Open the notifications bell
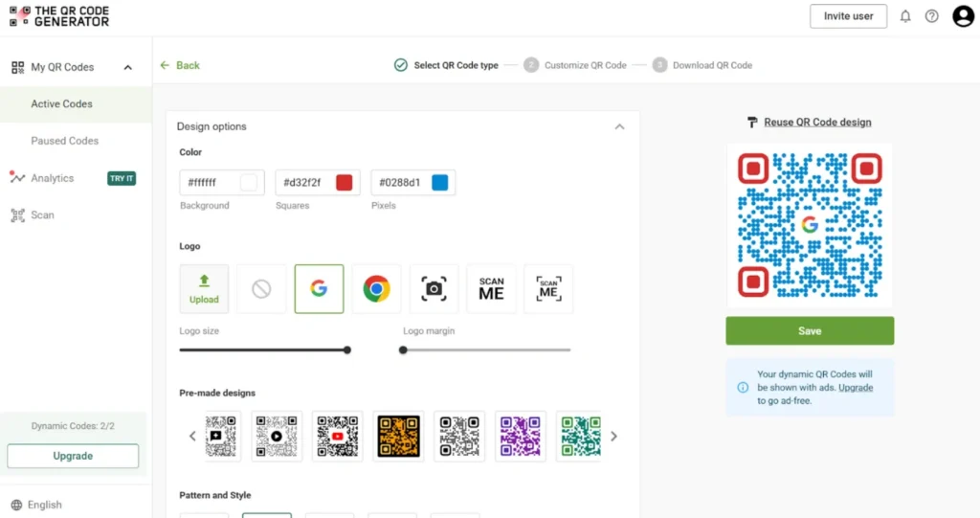Image resolution: width=980 pixels, height=518 pixels. (x=905, y=16)
